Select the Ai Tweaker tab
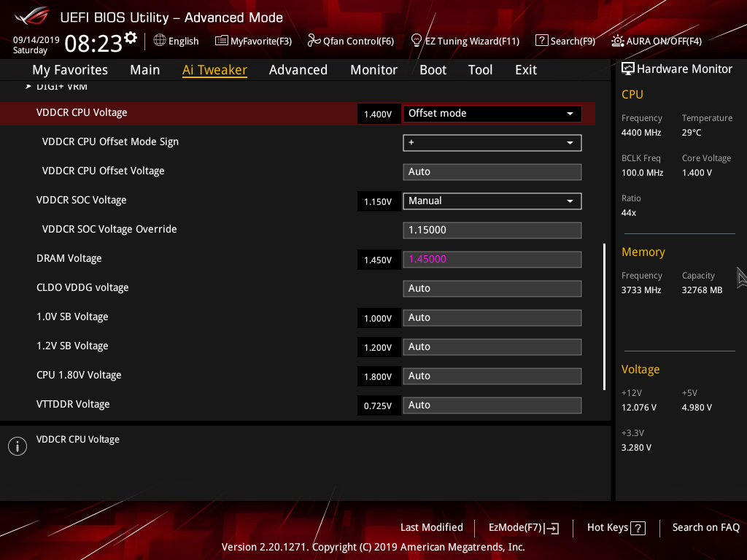 [214, 70]
